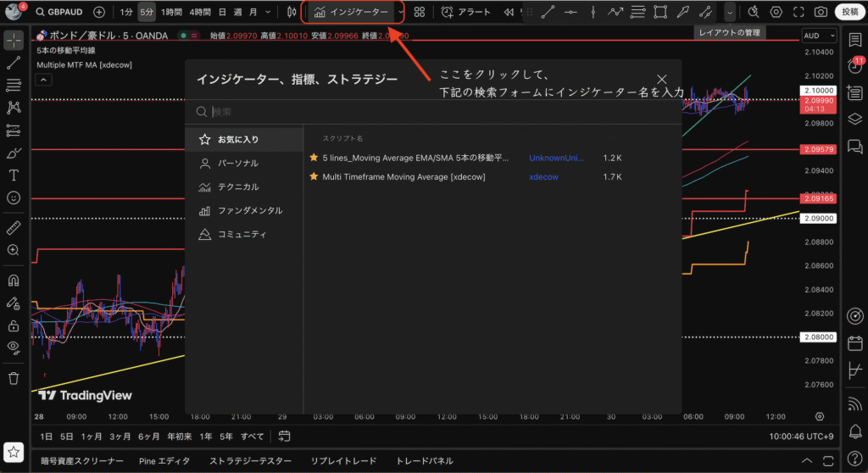Screen dimensions: 868x473
Task: Open the timeframe dropdown arrow
Action: [x=268, y=12]
